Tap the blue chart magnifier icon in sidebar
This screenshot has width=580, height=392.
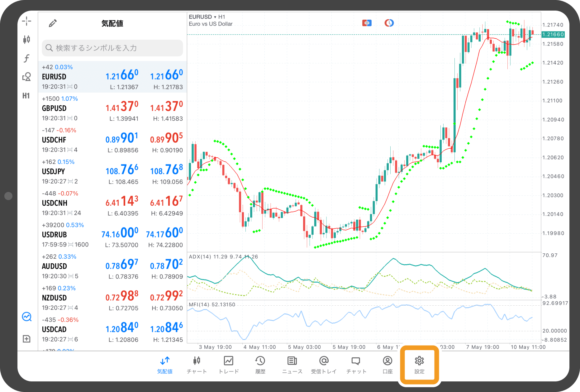26,317
